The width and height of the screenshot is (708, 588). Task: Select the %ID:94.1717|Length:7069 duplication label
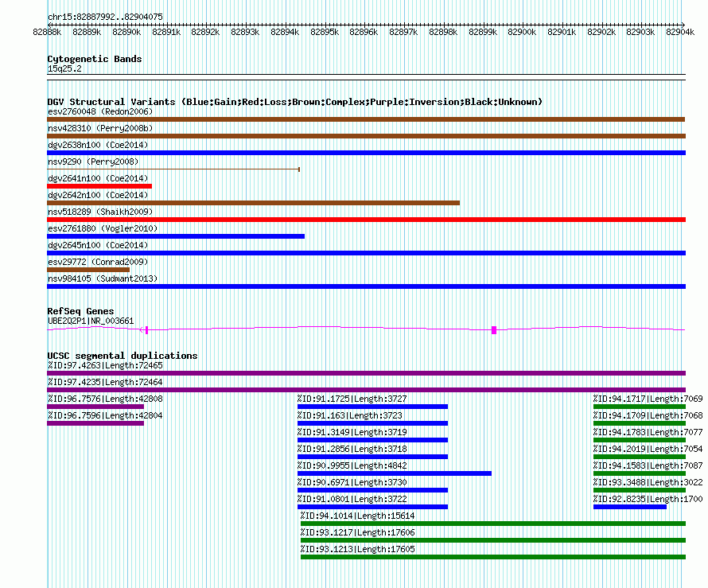(648, 399)
